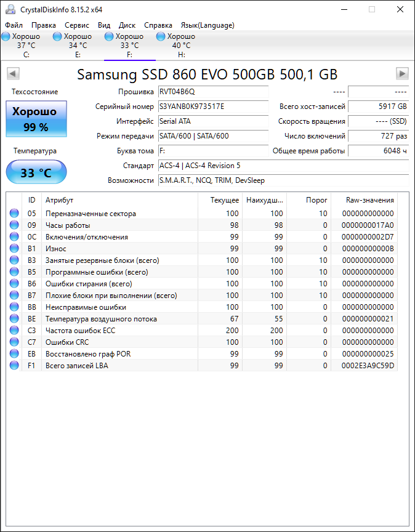The width and height of the screenshot is (415, 532).
Task: Click status orb of Ошибки CRC row
Action: pos(14,342)
